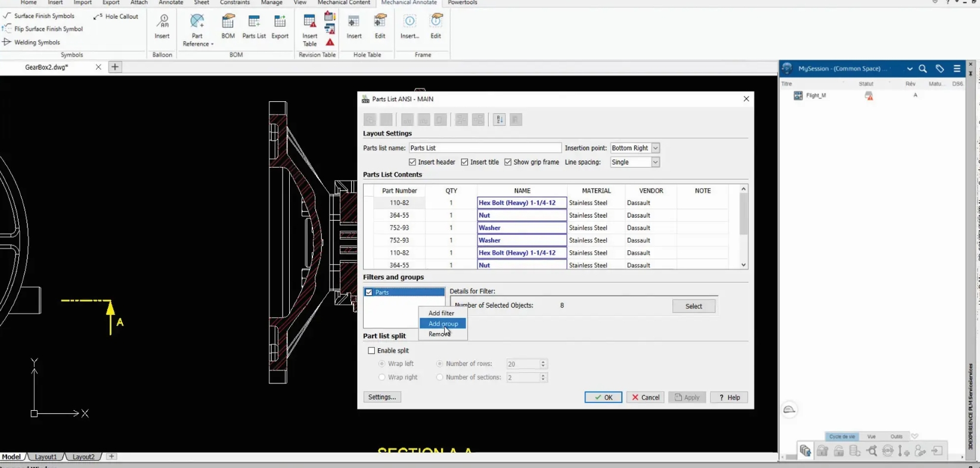This screenshot has height=468, width=980.
Task: Open the Line spacing dropdown
Action: (x=655, y=162)
